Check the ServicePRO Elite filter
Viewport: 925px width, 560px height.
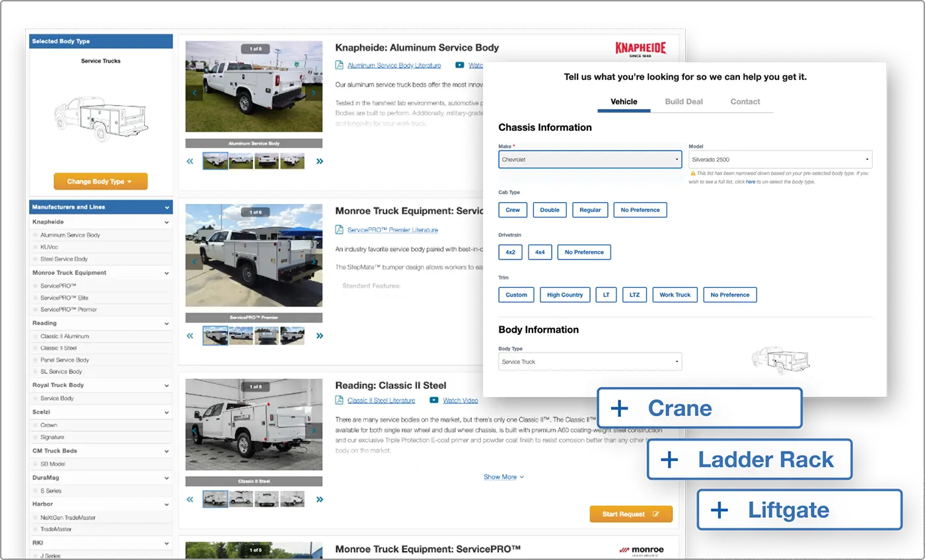[x=36, y=298]
